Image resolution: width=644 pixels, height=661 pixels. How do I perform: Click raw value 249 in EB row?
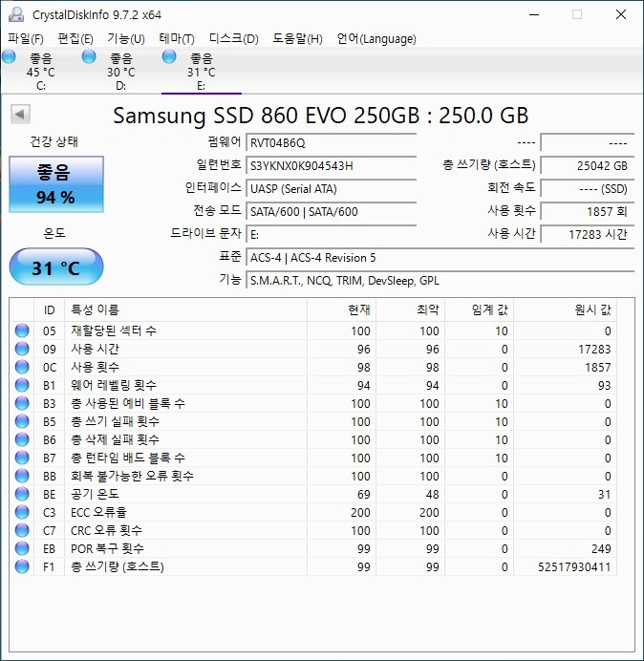[601, 548]
